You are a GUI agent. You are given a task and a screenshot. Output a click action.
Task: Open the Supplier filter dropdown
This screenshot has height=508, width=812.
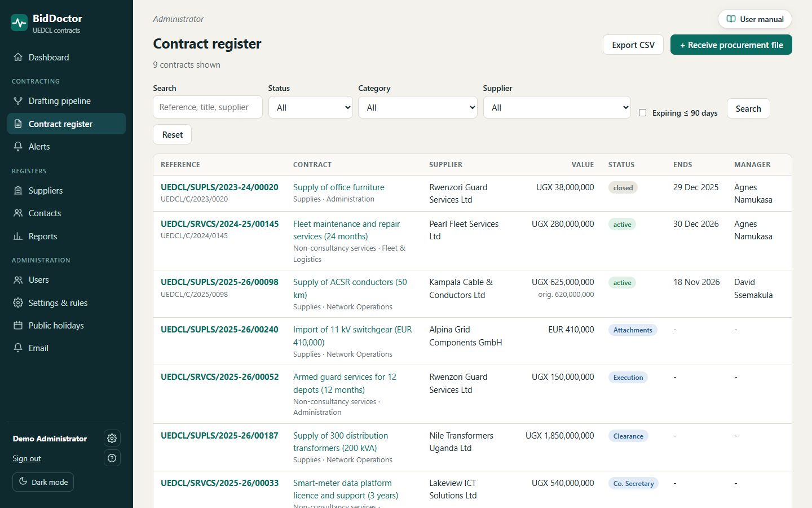[x=557, y=107]
